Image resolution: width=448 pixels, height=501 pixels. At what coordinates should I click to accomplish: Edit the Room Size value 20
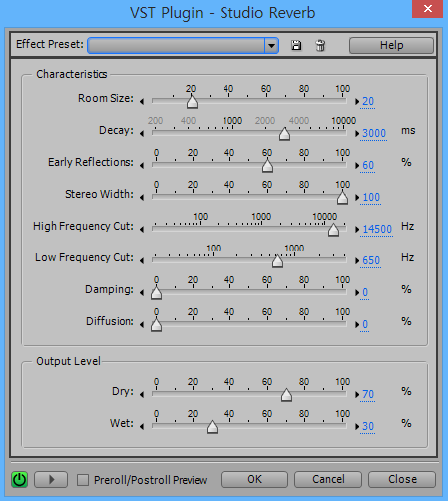tap(368, 101)
